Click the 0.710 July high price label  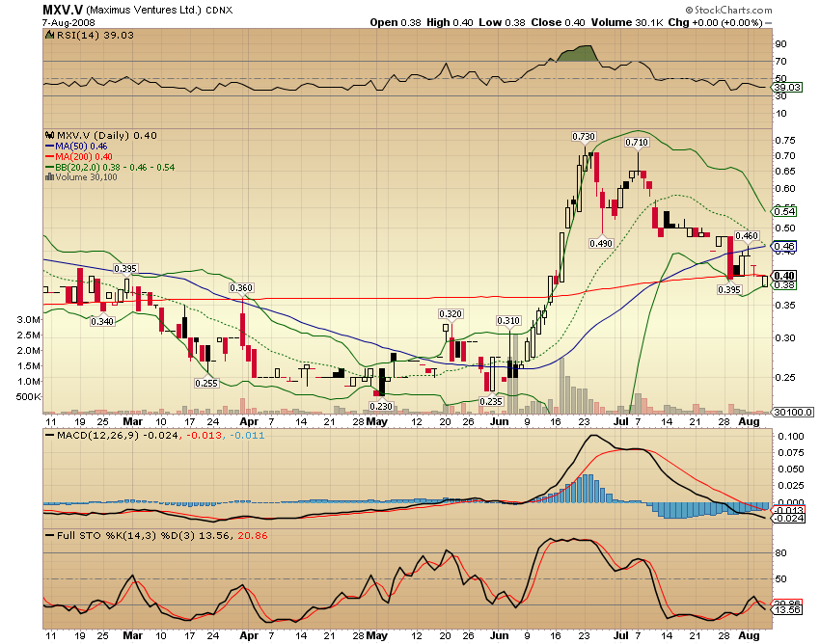(x=637, y=142)
